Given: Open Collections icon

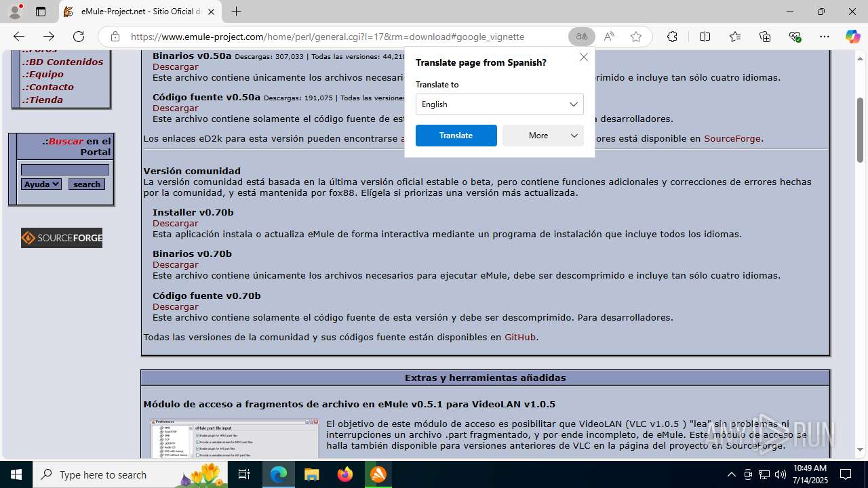Looking at the screenshot, I should (x=765, y=37).
